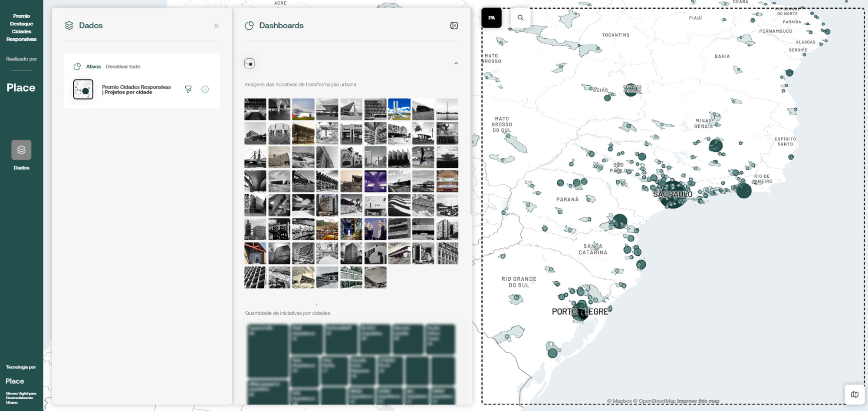This screenshot has height=411, width=868.
Task: Open filter for Premio Cidades Responsivas layer
Action: (188, 89)
